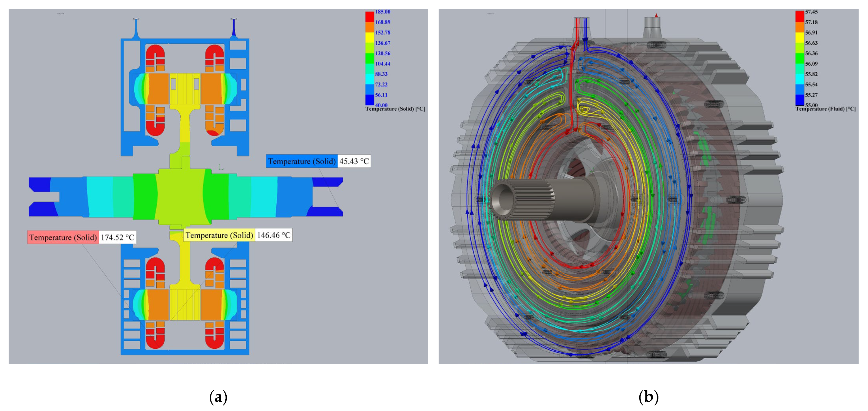Viewport: 868px width, 411px height.
Task: Click the Temperature (Fluid) [°C] legend title
Action: 825,109
